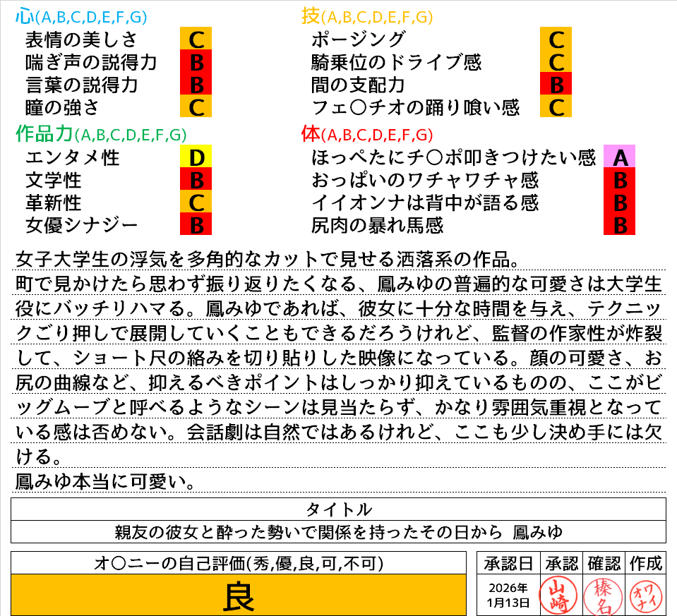Click the yellow D grade for エンタメ性

pyautogui.click(x=196, y=157)
